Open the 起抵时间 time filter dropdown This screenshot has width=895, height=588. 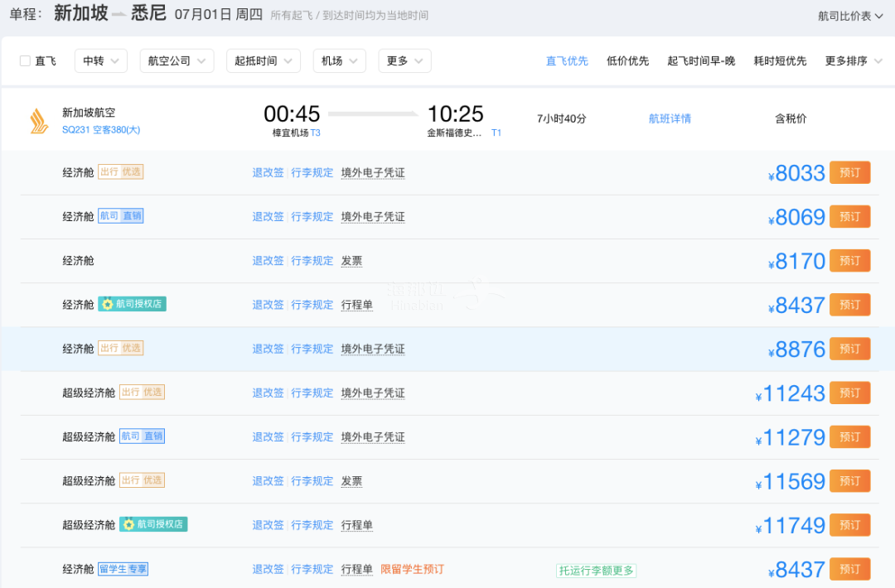[x=263, y=60]
